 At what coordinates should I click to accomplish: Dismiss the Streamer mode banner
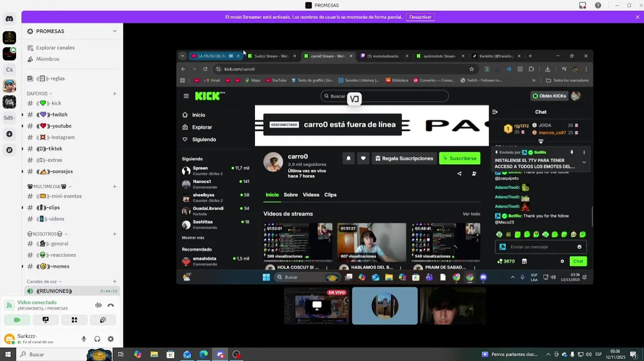click(637, 17)
